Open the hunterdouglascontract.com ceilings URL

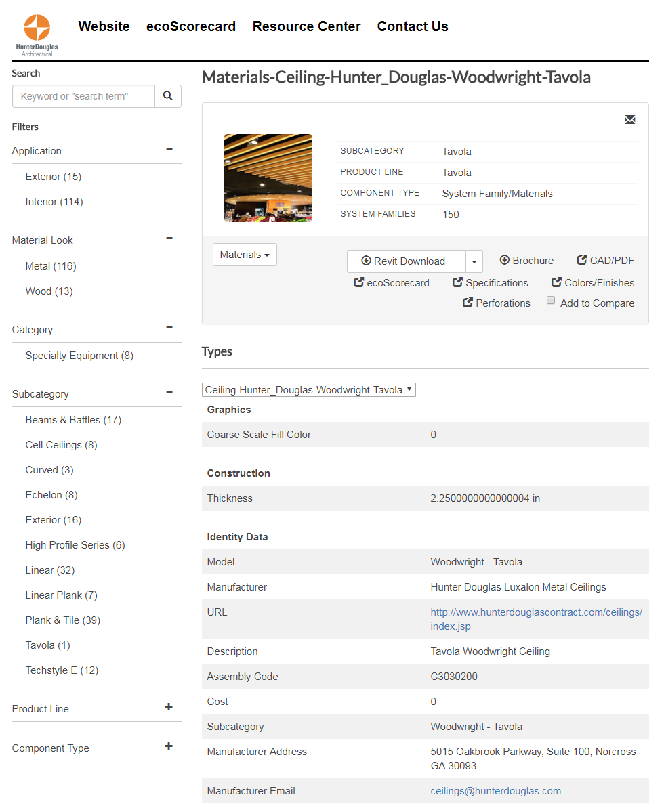pos(536,619)
